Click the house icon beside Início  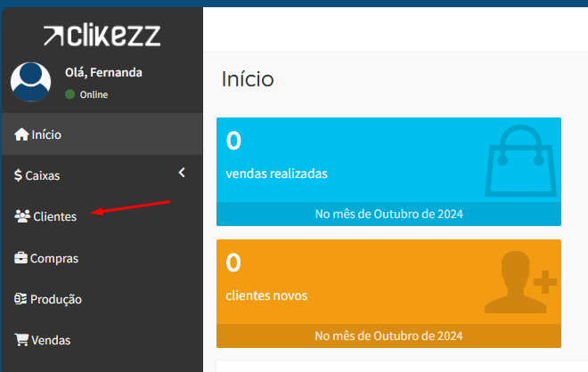pos(21,135)
